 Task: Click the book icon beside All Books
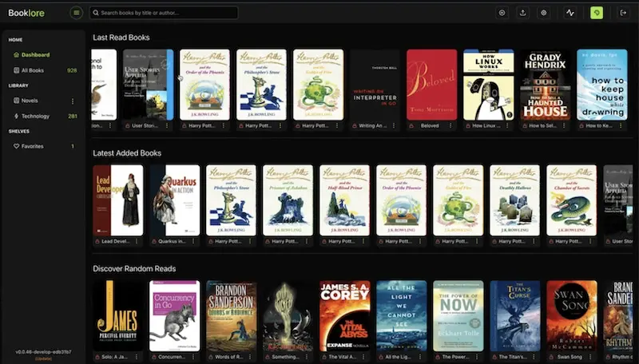[16, 70]
